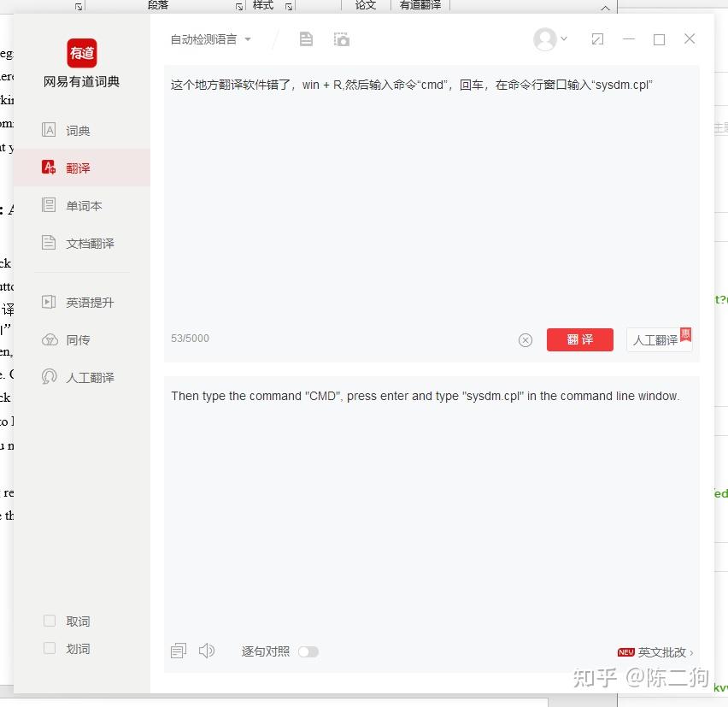Click the 英语提升 play icon

(x=49, y=302)
